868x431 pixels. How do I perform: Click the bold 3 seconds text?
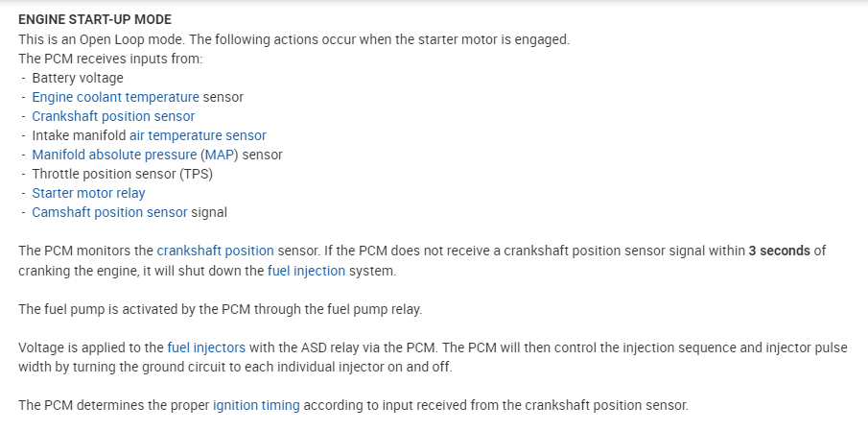pyautogui.click(x=779, y=251)
